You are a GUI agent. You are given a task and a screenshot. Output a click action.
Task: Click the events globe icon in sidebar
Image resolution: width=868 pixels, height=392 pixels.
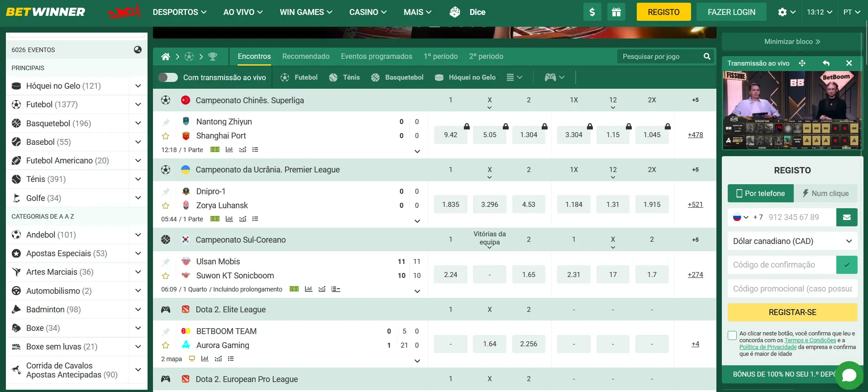138,50
